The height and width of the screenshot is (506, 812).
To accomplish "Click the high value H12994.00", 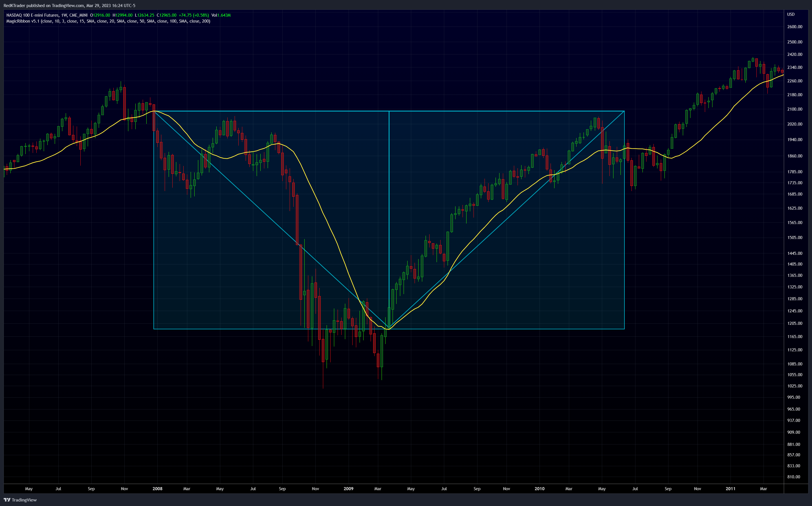I will 122,15.
